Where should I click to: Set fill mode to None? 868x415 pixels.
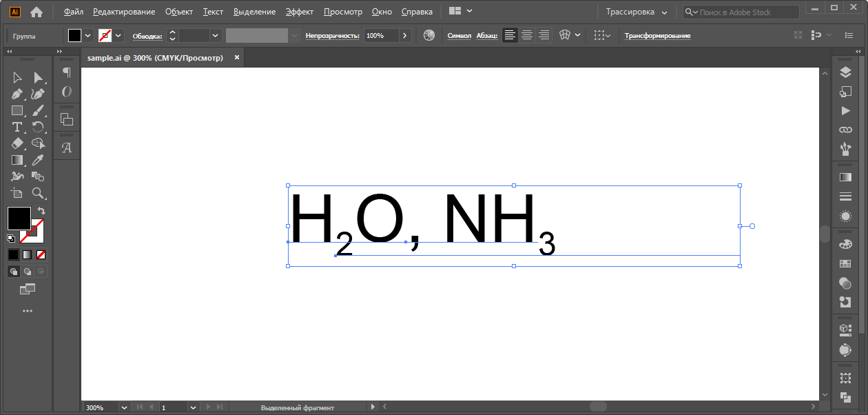(x=41, y=254)
